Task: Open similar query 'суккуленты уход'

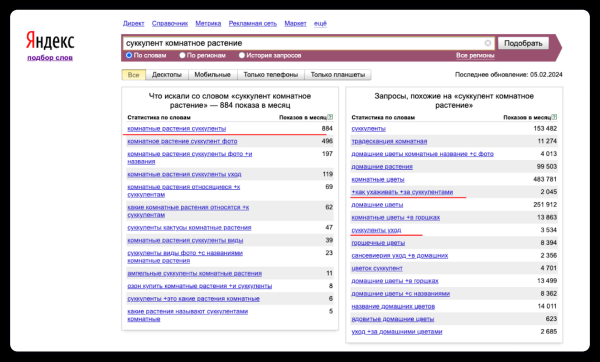Action: tap(376, 230)
